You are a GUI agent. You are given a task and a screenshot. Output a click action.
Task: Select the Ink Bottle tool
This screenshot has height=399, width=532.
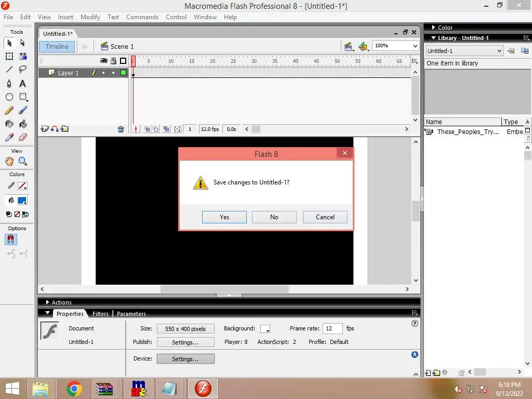tap(9, 124)
